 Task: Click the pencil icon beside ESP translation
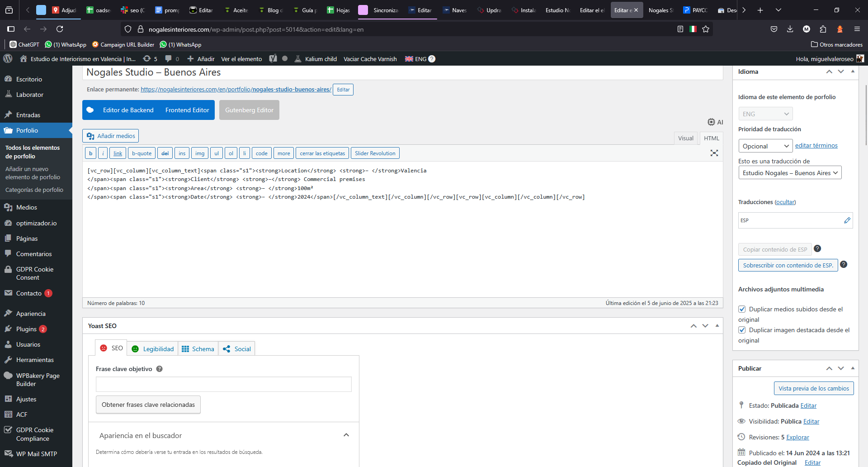[847, 220]
